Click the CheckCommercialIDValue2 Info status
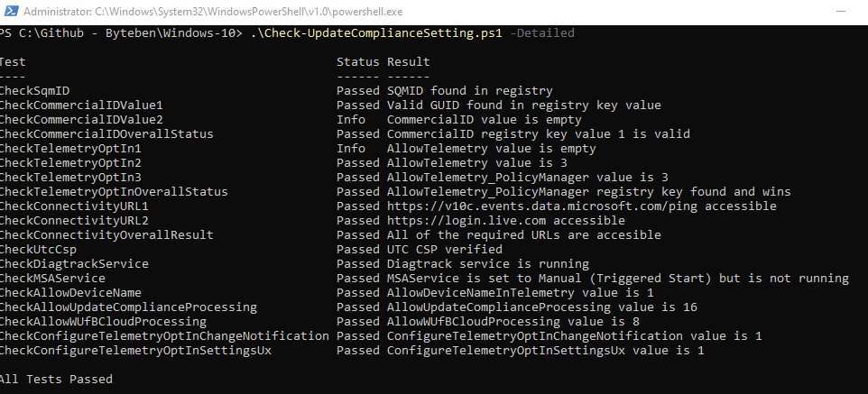The height and width of the screenshot is (394, 868). (351, 120)
